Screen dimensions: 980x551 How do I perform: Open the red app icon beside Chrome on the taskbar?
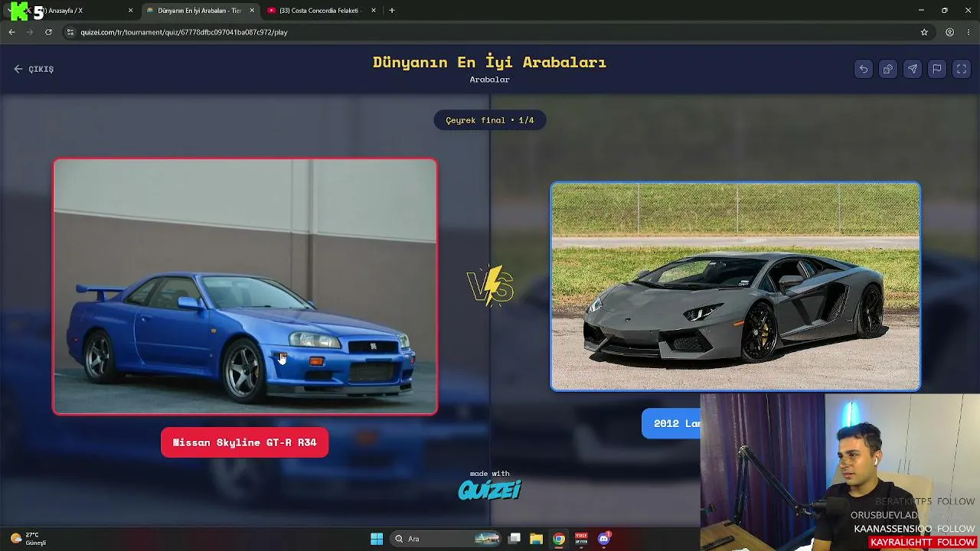click(x=581, y=539)
